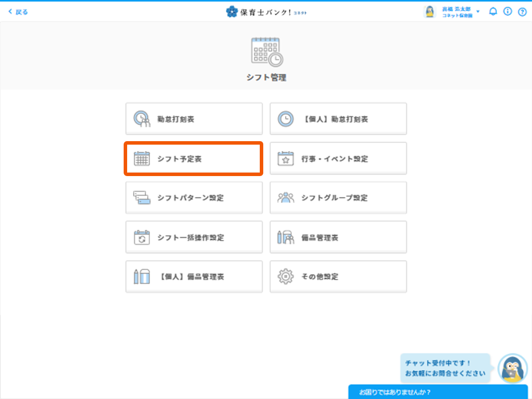Screen dimensions: 532x399
Task: Open the info circle icon
Action: [508, 11]
